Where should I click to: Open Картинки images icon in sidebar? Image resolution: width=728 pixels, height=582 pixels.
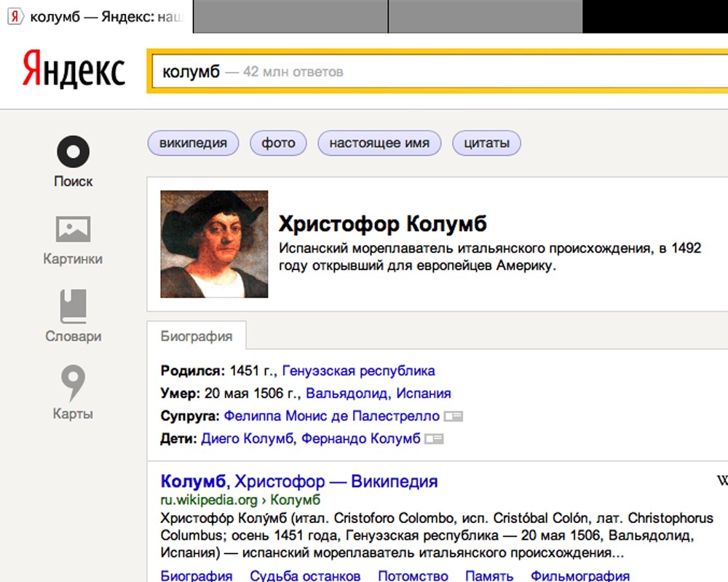[73, 229]
